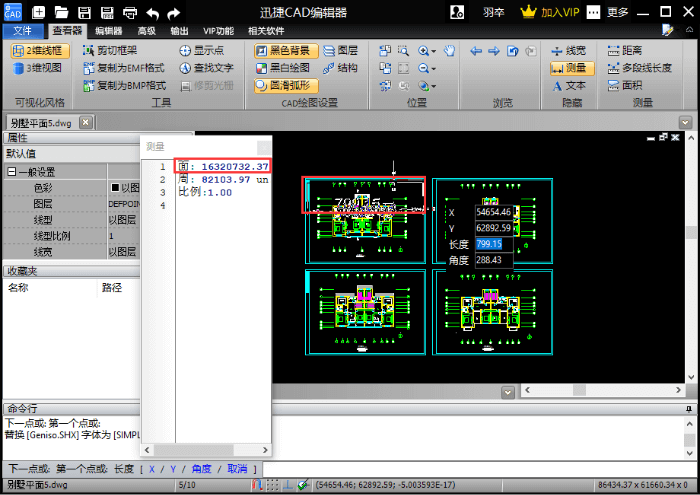Switch to the 编辑器 ribbon tab
This screenshot has width=700, height=495.
pos(108,31)
